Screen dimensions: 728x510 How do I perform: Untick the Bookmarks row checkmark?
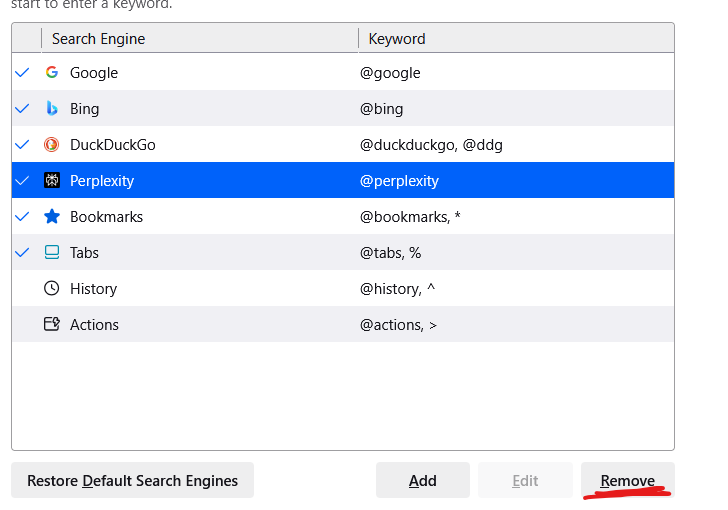coord(23,217)
